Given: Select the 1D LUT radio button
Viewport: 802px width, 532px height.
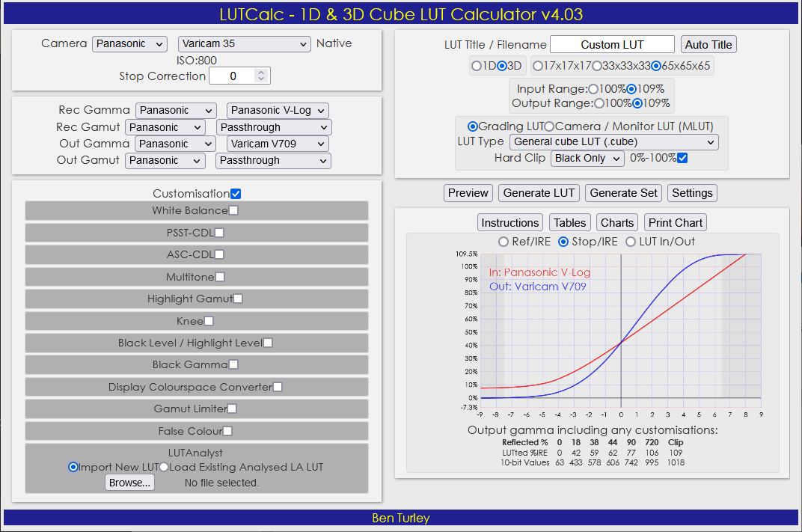Looking at the screenshot, I should (476, 66).
